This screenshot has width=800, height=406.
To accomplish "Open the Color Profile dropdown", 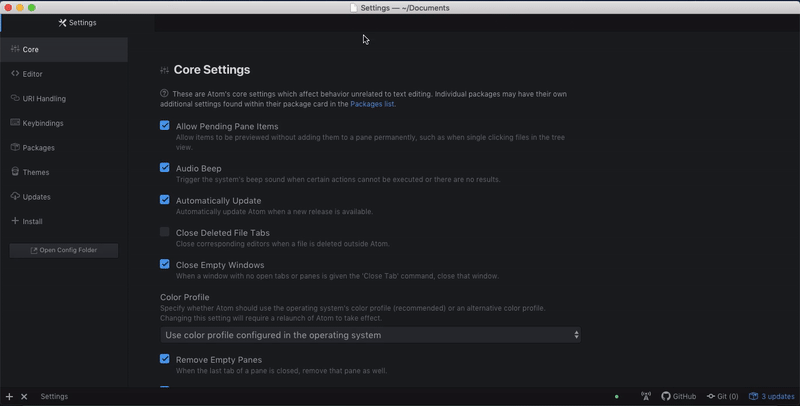I will coord(370,335).
